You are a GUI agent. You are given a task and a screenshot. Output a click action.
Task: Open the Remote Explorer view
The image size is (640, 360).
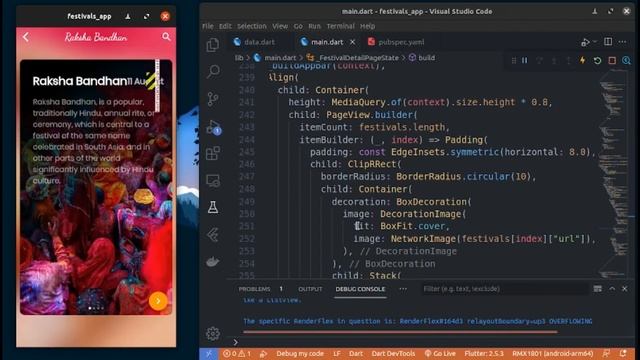tap(213, 180)
